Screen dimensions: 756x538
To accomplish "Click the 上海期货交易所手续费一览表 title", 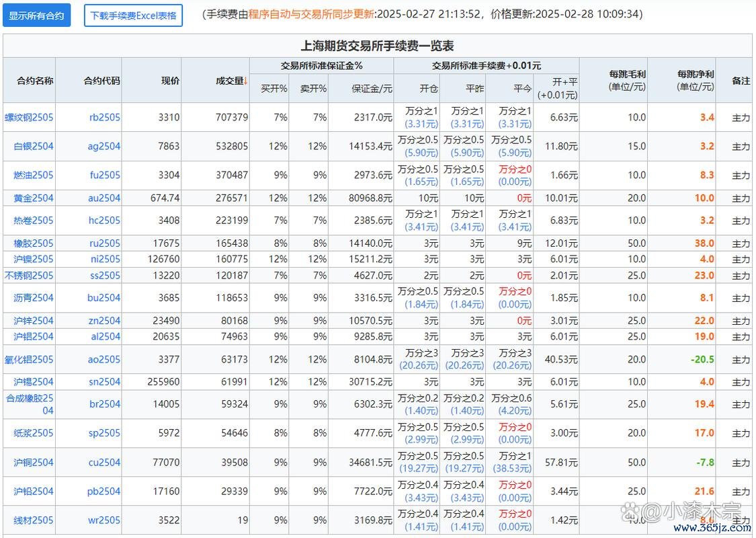I will pyautogui.click(x=377, y=46).
